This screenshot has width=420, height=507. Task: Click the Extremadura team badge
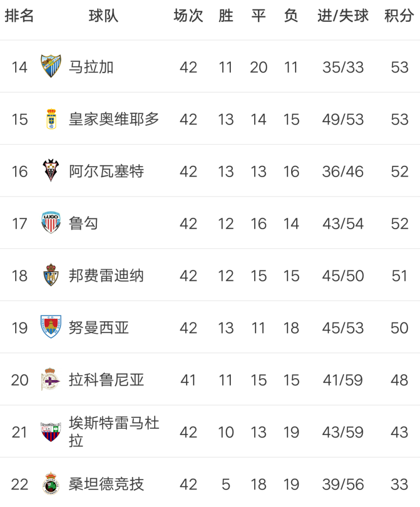(51, 431)
